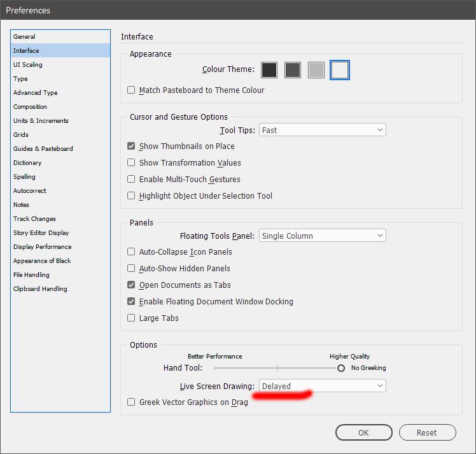Screen dimensions: 476x454
Task: Enable Multi-Touch Gestures checkbox
Action: click(131, 179)
